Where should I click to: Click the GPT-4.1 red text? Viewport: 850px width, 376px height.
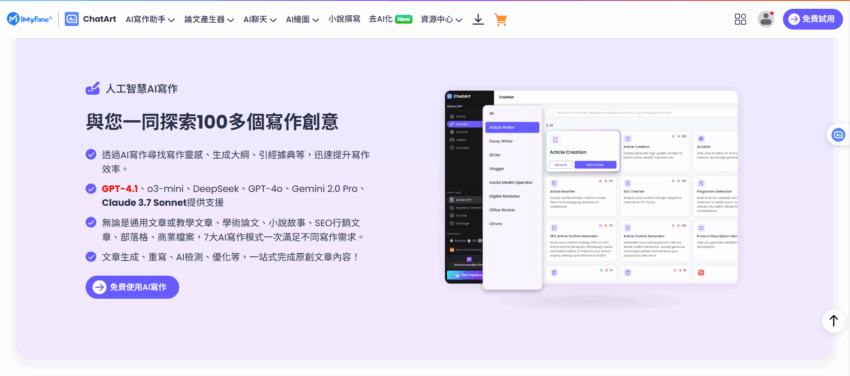tap(120, 189)
